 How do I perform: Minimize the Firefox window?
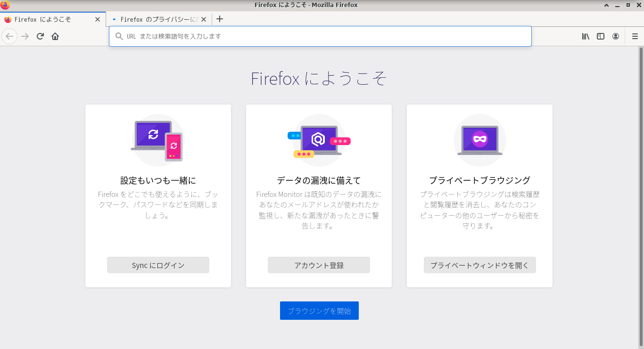[618, 5]
